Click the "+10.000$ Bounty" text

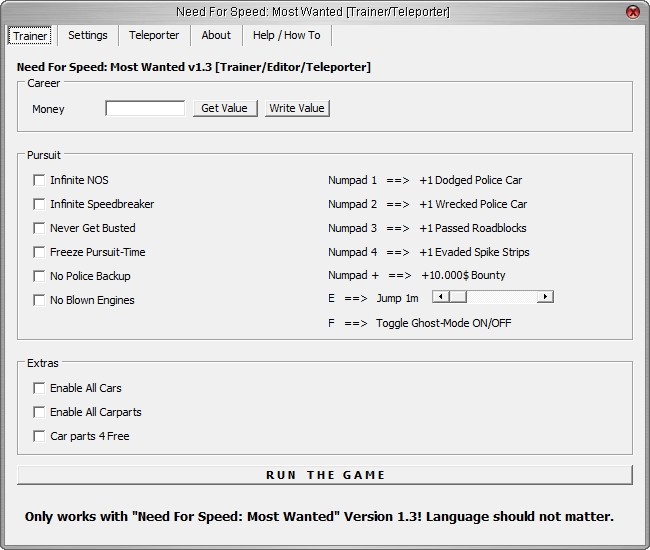pyautogui.click(x=463, y=276)
